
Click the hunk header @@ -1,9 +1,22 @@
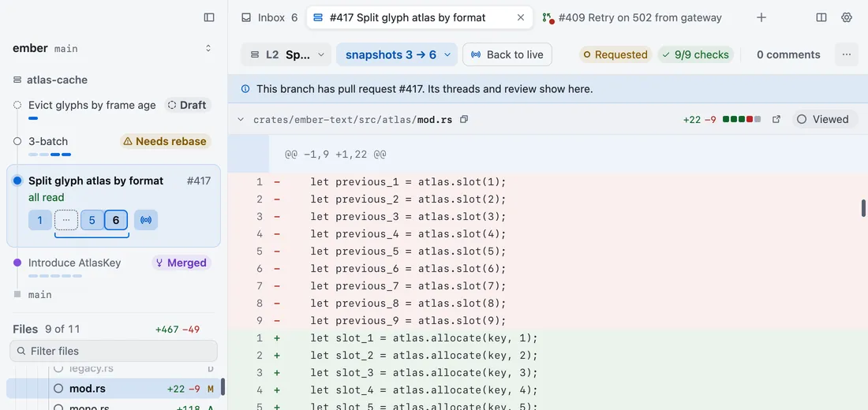(335, 155)
